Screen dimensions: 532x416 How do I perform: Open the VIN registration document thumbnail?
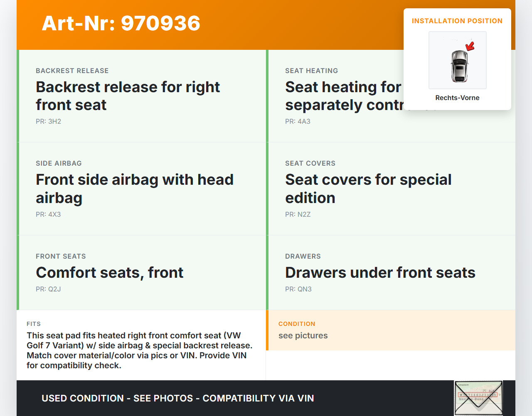click(x=478, y=398)
